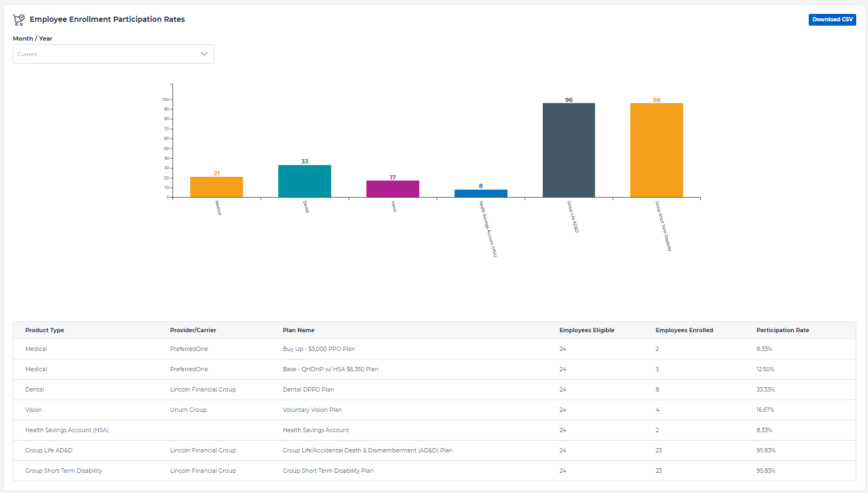The width and height of the screenshot is (868, 493).
Task: Select PreferredOne in the Provider/Carrier column
Action: 189,349
